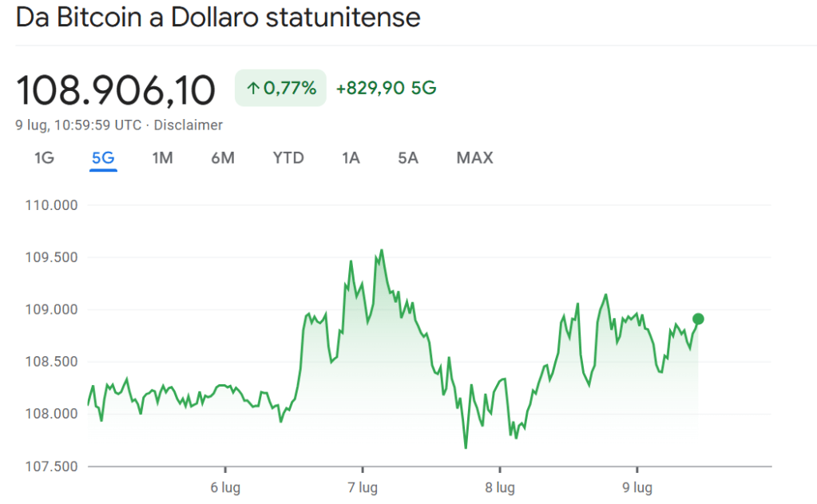Click the +829,90 5G change text
Screen dimensions: 817x504
(386, 88)
